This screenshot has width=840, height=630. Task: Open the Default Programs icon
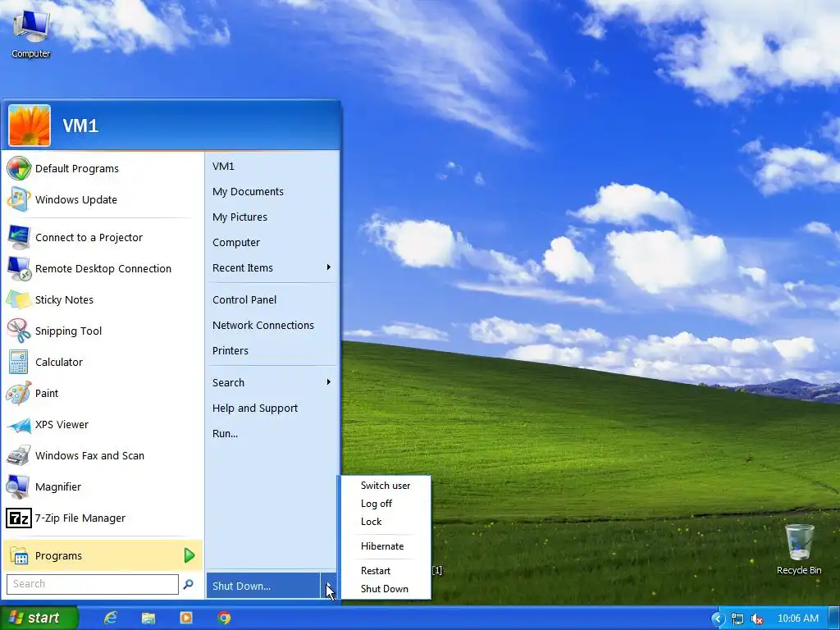(x=19, y=169)
